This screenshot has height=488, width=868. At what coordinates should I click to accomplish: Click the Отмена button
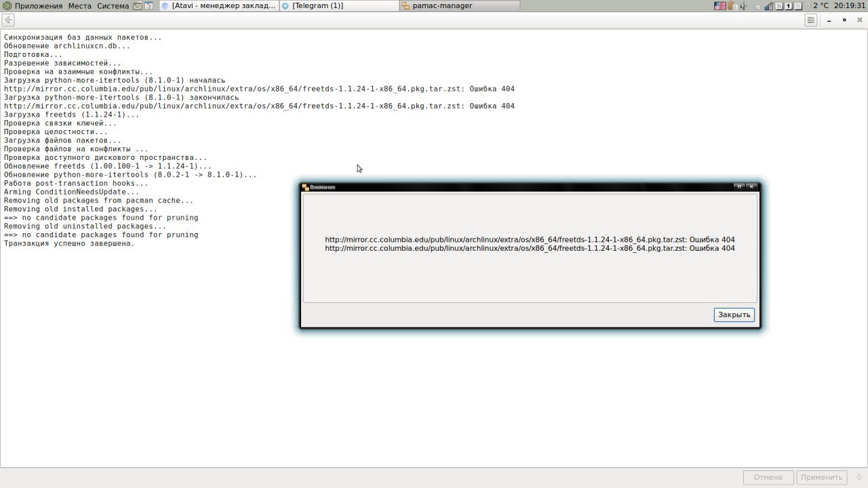click(768, 477)
